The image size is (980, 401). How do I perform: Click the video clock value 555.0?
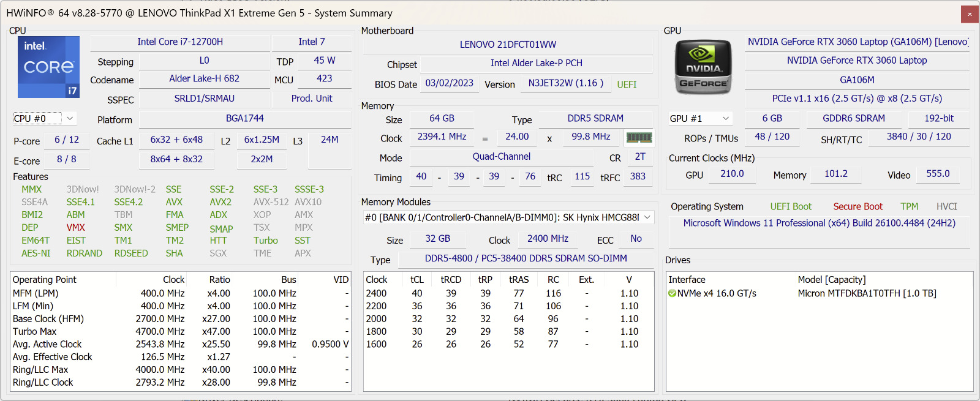pyautogui.click(x=938, y=174)
